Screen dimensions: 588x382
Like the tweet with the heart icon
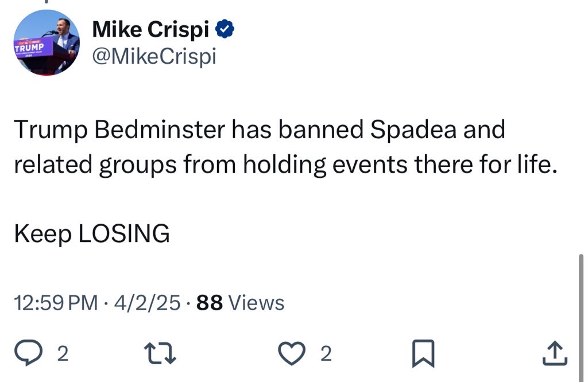pos(292,353)
